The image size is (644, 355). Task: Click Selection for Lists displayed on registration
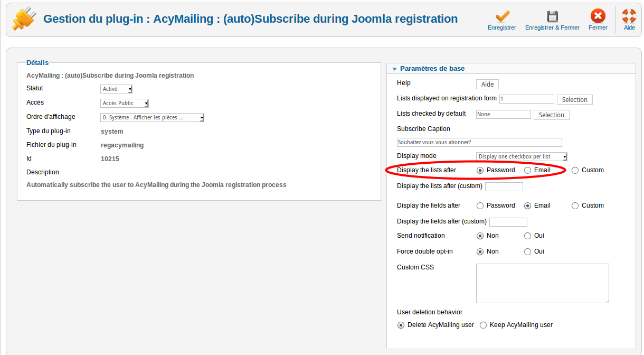click(x=574, y=100)
